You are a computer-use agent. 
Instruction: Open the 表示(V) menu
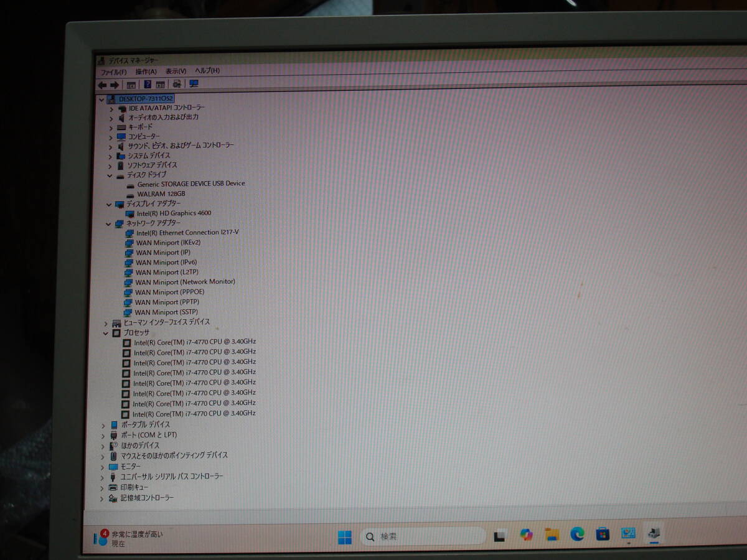[x=176, y=71]
